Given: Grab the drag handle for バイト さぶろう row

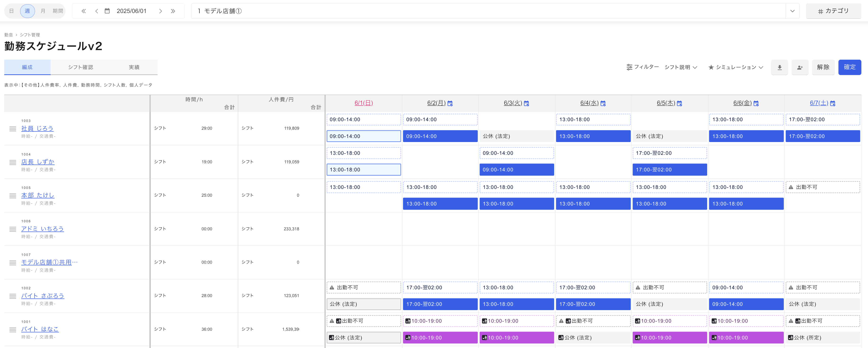Looking at the screenshot, I should point(13,296).
